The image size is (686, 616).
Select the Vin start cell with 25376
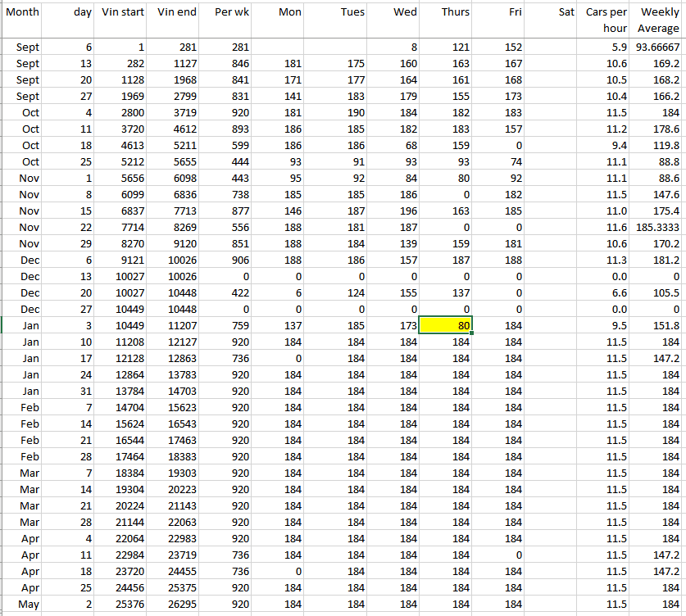(x=122, y=604)
